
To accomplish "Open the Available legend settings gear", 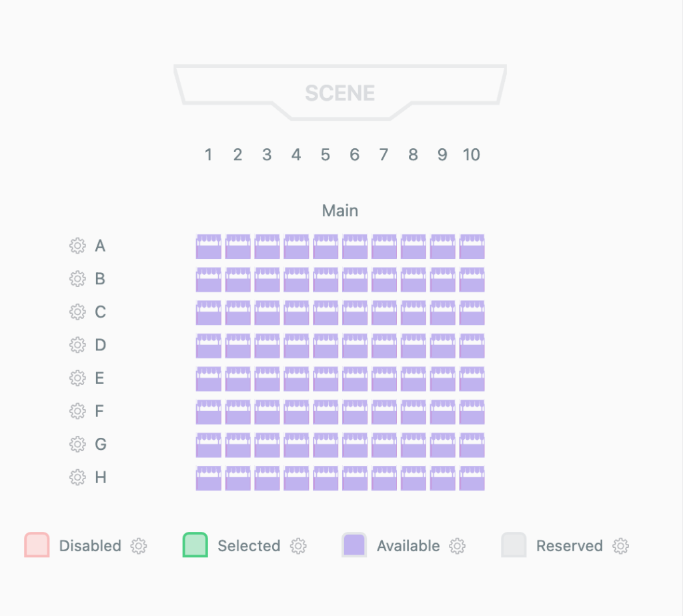I will (456, 546).
